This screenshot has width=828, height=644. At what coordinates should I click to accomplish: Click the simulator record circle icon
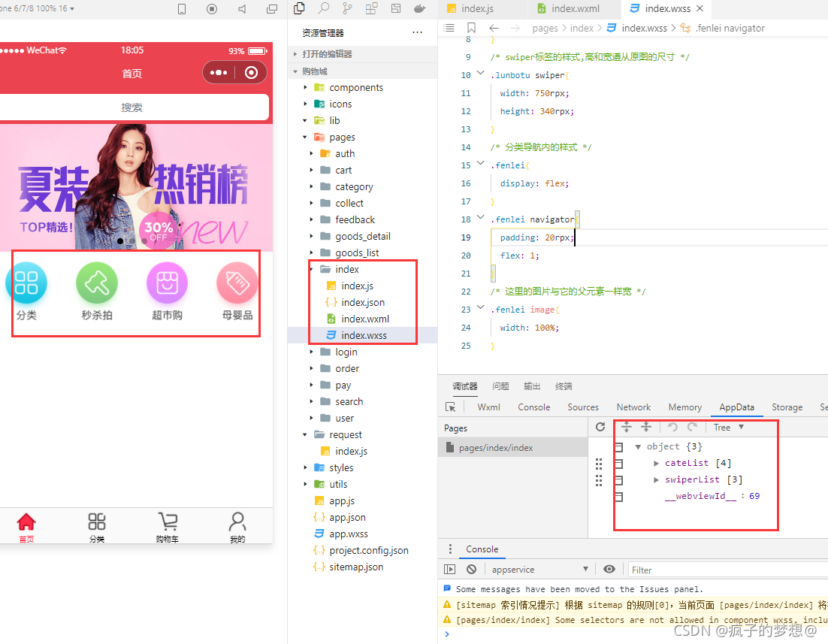(212, 9)
